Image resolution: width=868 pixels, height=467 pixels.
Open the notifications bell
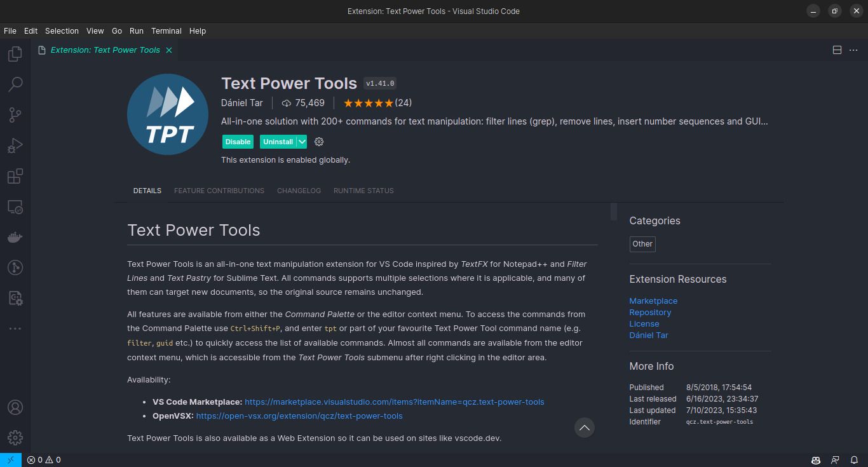point(854,460)
